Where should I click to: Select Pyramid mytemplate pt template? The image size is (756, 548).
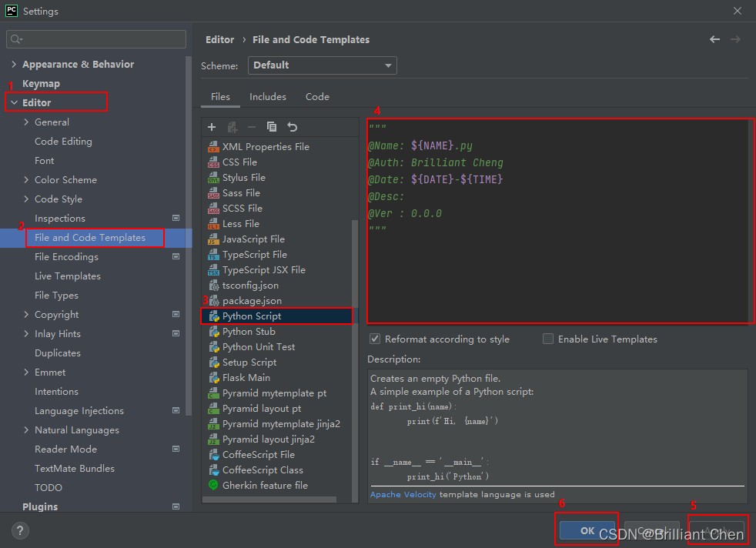point(274,393)
